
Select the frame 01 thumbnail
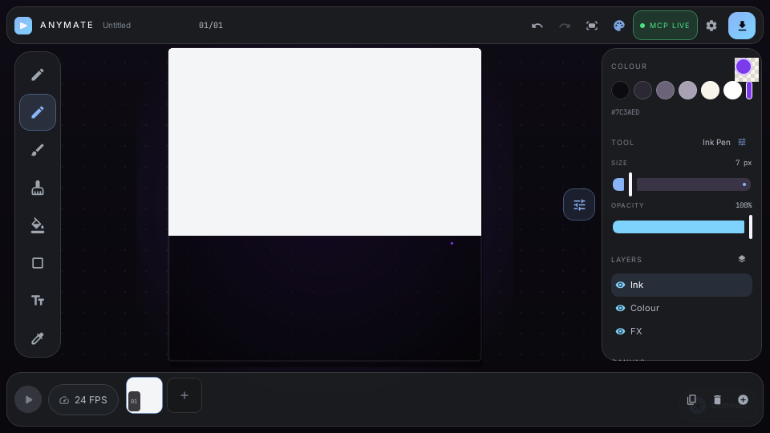tap(144, 395)
